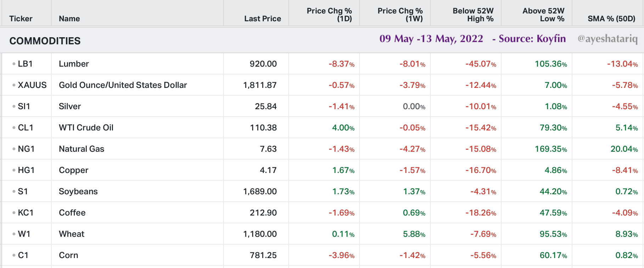644x268 pixels.
Task: Click Silver last price 25.84
Action: click(x=266, y=106)
